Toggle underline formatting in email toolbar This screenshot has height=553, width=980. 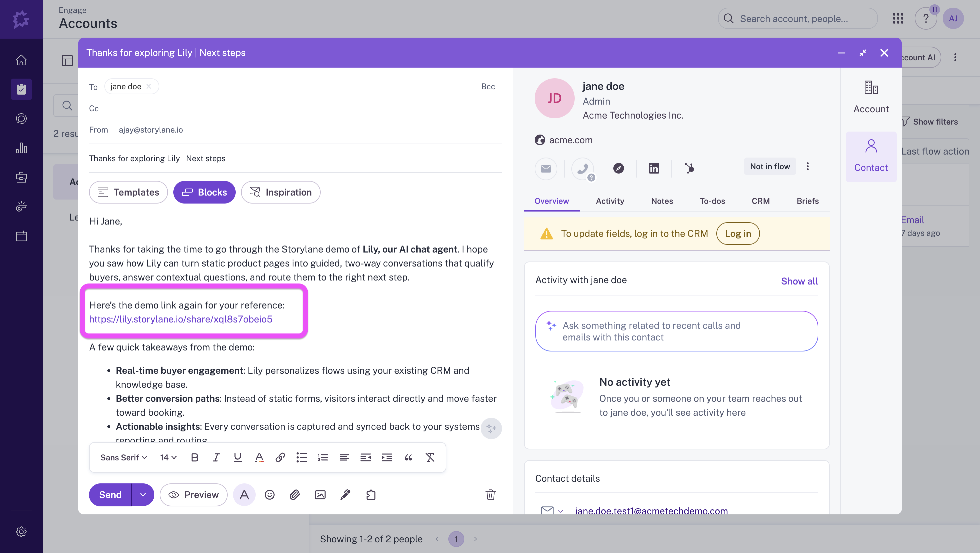237,457
